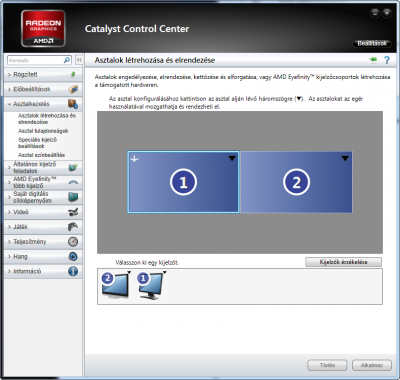Click the Asztalkezelés desktop management icon
The height and width of the screenshot is (380, 400).
(x=73, y=104)
